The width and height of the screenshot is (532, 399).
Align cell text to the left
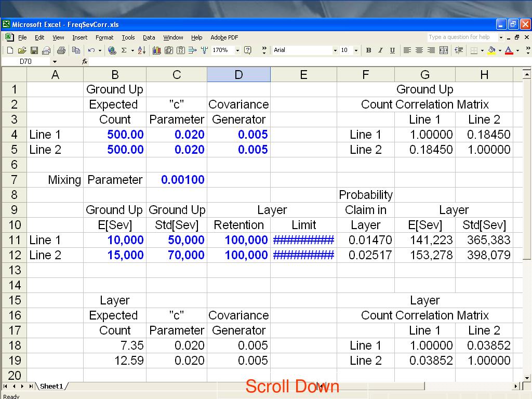point(407,50)
